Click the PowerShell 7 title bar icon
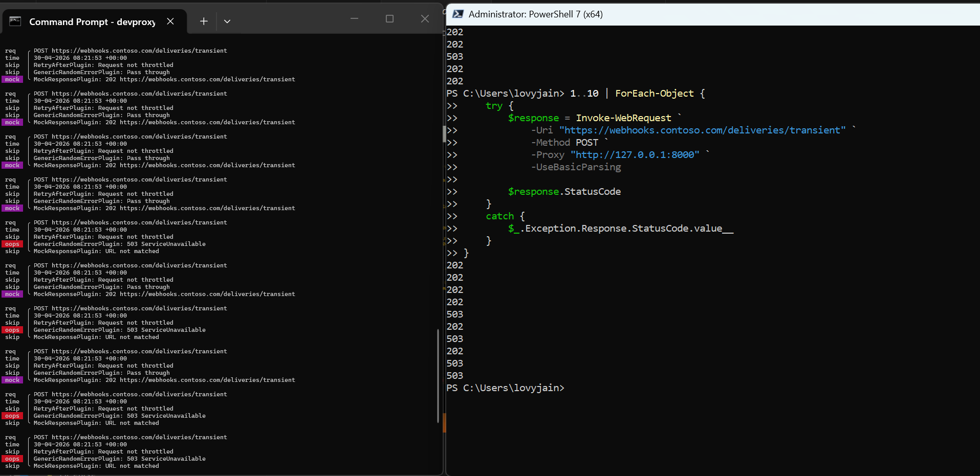The height and width of the screenshot is (476, 980). pos(458,14)
